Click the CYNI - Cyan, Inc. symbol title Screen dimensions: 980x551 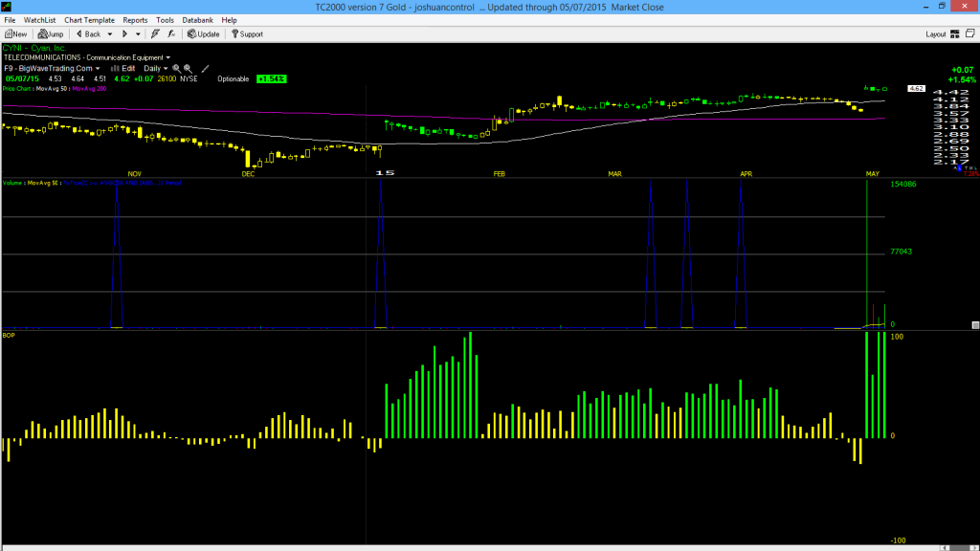tap(33, 48)
